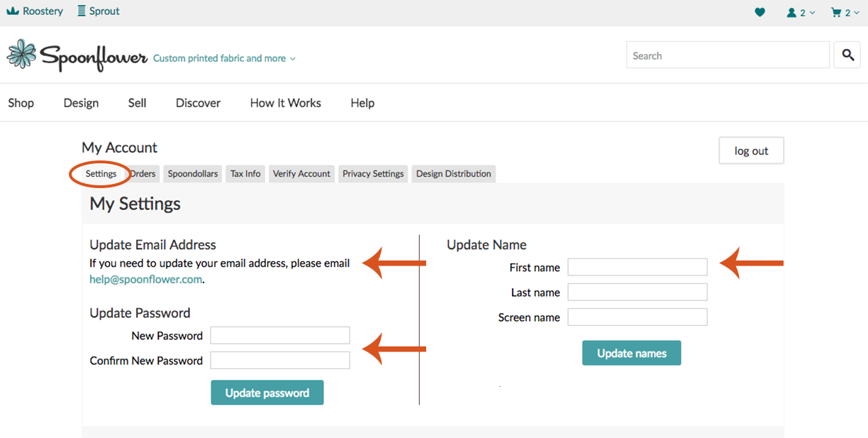Click the magnifying glass search icon
Viewport: 868px width, 438px height.
click(847, 55)
